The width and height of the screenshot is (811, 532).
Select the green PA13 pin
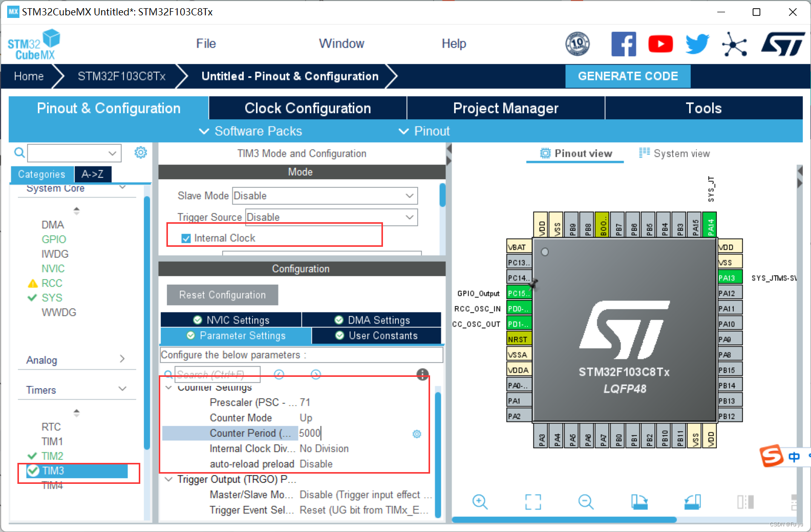tap(730, 278)
